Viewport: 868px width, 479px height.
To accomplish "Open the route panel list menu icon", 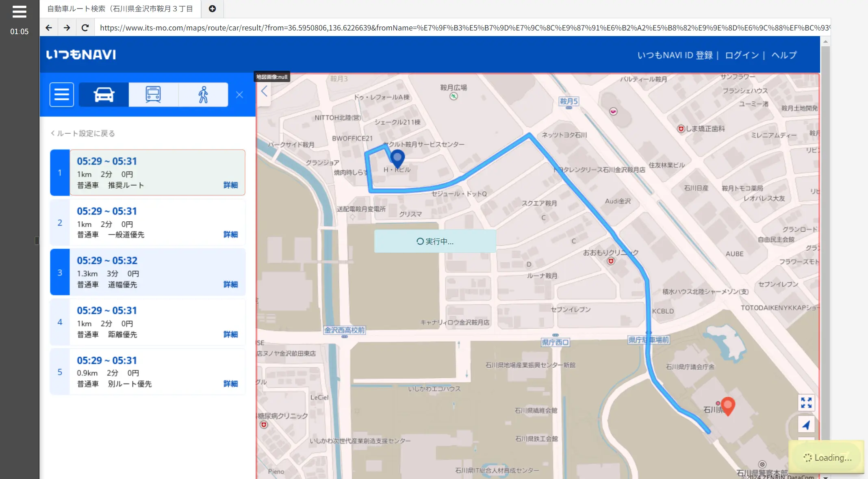I will 62,95.
